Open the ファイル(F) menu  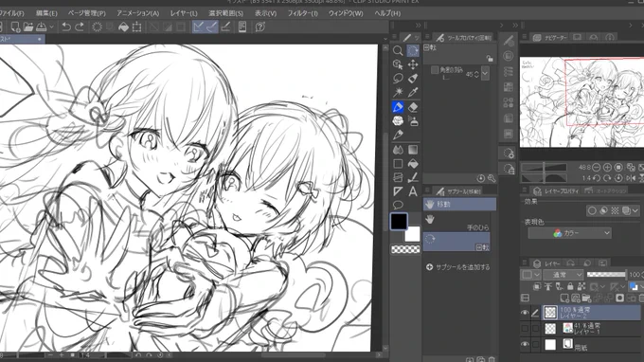12,13
